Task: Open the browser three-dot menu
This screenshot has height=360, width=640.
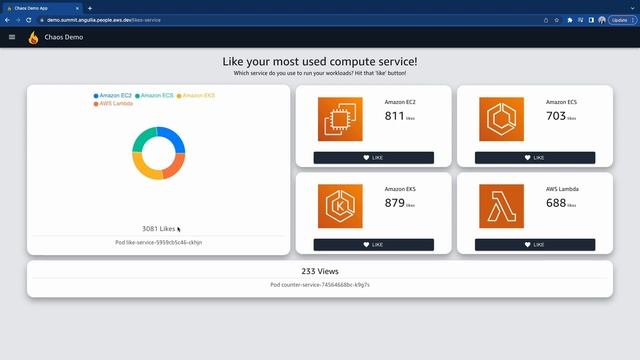Action: [633, 20]
